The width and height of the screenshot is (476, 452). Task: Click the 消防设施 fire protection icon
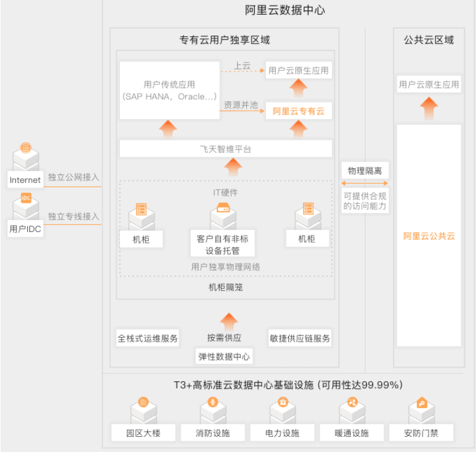click(x=213, y=402)
